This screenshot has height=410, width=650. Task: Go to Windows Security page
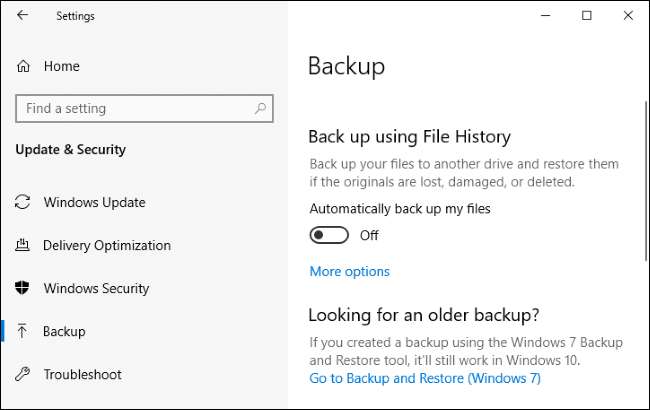click(x=96, y=288)
